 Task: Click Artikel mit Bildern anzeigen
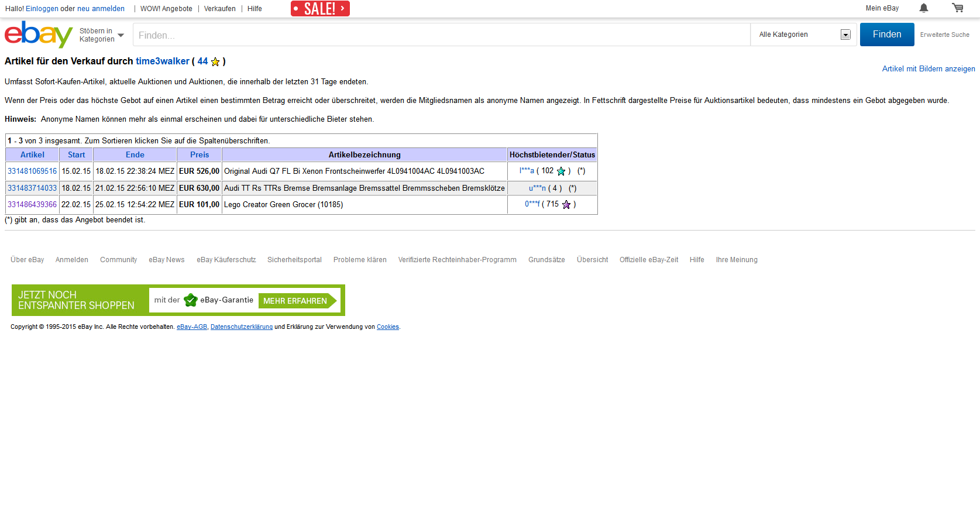(x=929, y=68)
